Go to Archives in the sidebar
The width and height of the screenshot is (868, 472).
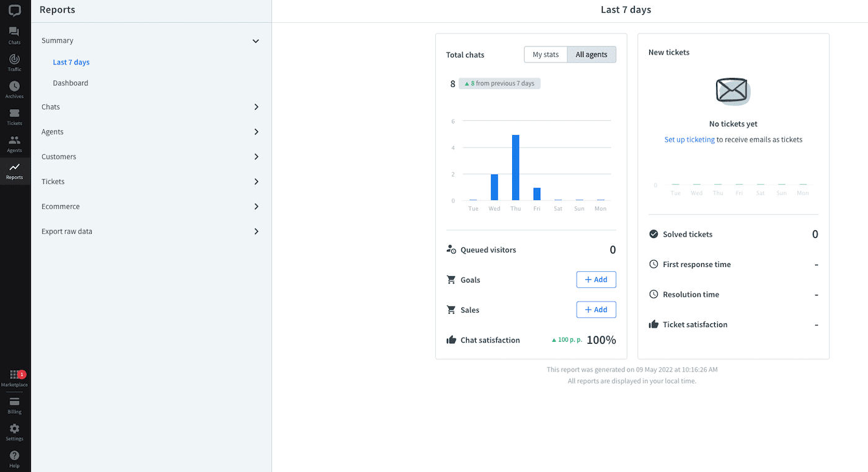tap(14, 89)
